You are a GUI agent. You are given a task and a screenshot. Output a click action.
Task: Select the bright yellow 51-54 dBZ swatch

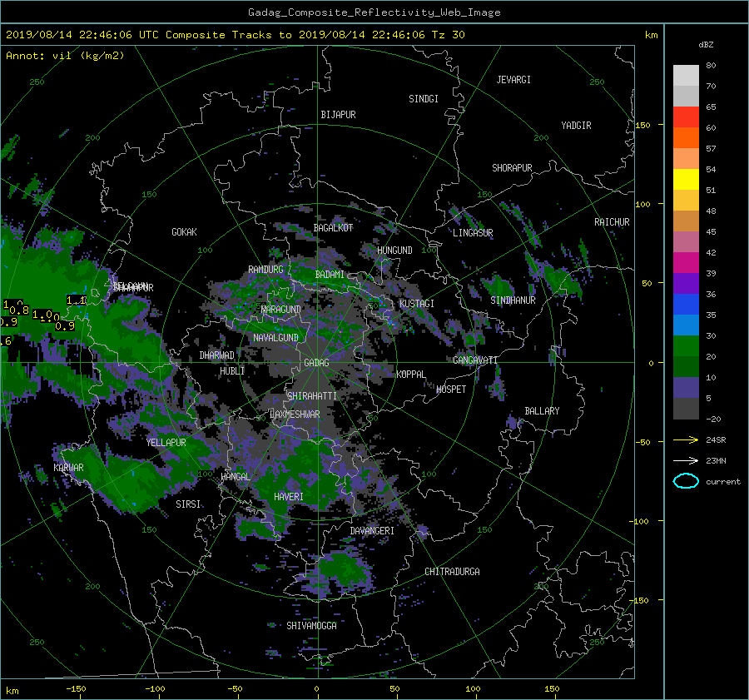686,180
